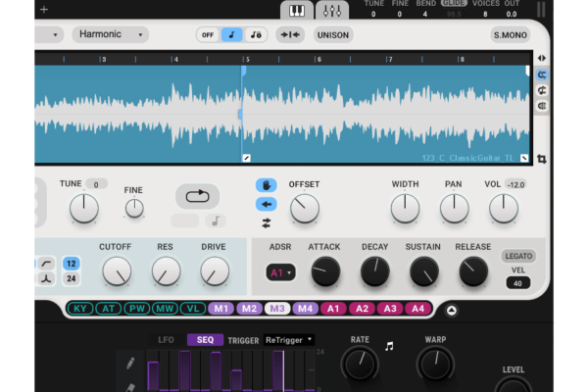
Task: Expand the ADSR A1 envelope selector
Action: pyautogui.click(x=280, y=273)
